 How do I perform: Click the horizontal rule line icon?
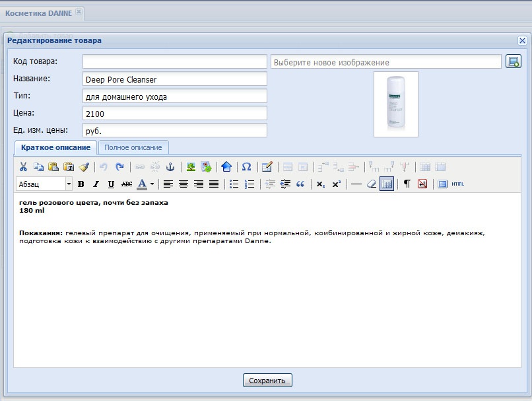[356, 184]
